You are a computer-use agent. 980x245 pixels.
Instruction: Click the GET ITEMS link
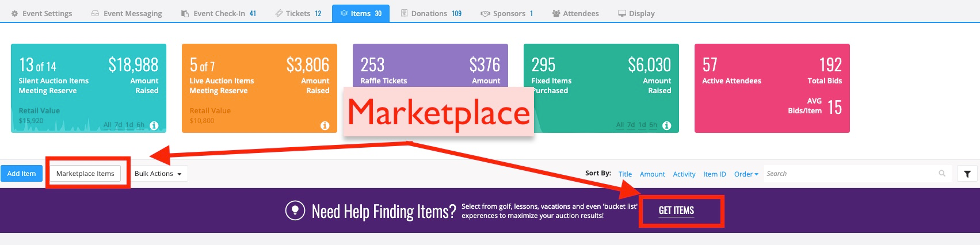point(676,210)
